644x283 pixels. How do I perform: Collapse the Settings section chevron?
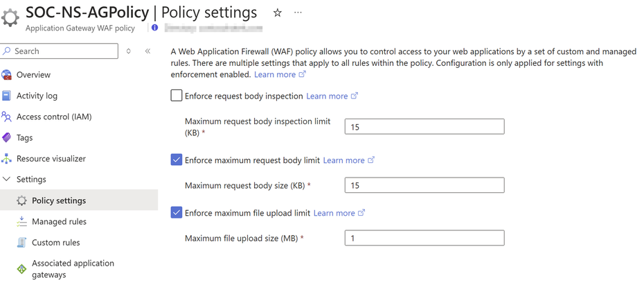[x=7, y=180]
